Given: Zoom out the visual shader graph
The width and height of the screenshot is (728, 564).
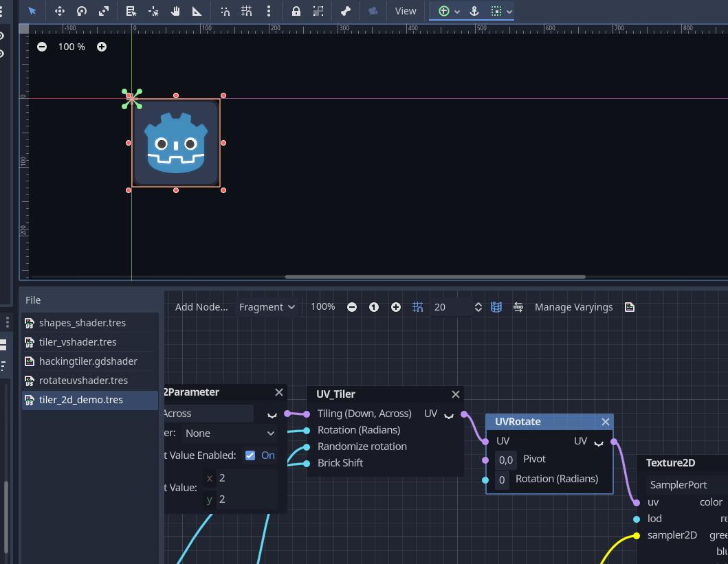Looking at the screenshot, I should (x=352, y=307).
